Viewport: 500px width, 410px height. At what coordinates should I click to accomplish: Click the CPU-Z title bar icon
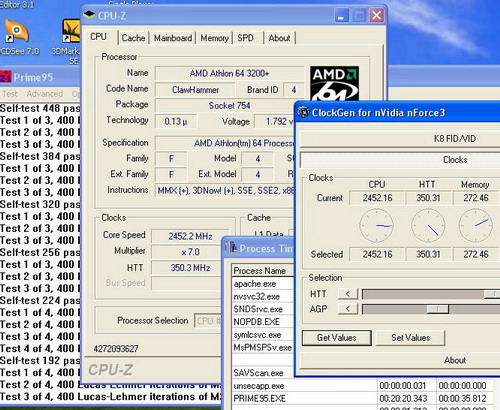[x=89, y=15]
